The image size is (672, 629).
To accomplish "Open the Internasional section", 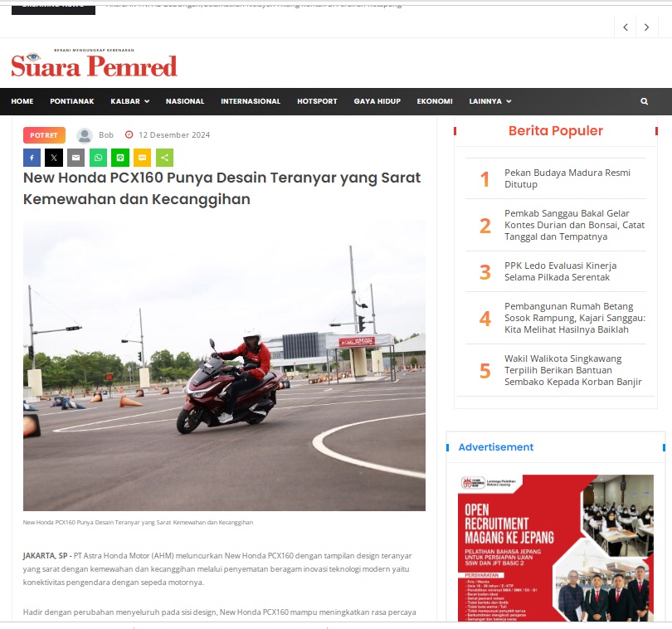I will point(251,101).
